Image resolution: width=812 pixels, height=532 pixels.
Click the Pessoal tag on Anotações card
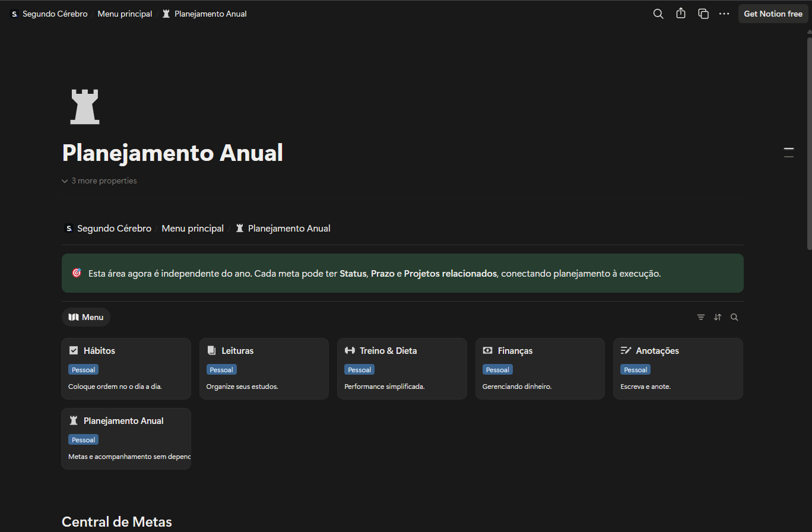click(x=635, y=369)
